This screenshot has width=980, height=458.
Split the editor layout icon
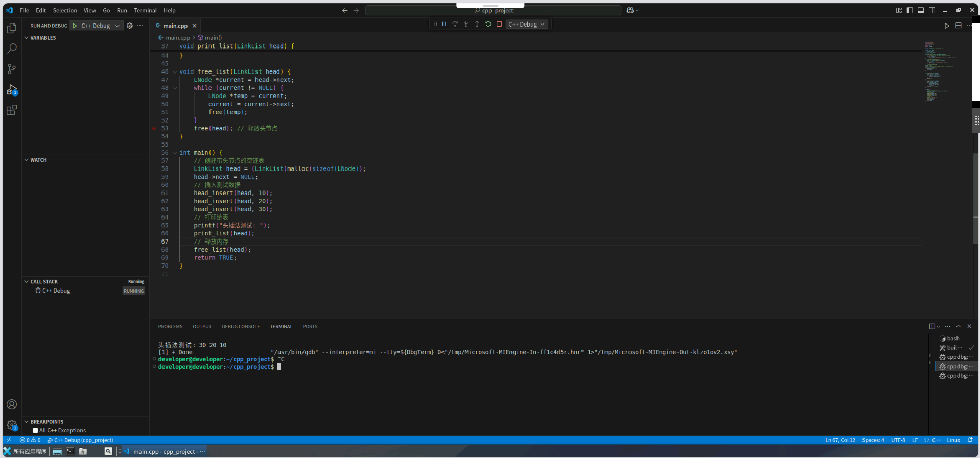(x=959, y=26)
